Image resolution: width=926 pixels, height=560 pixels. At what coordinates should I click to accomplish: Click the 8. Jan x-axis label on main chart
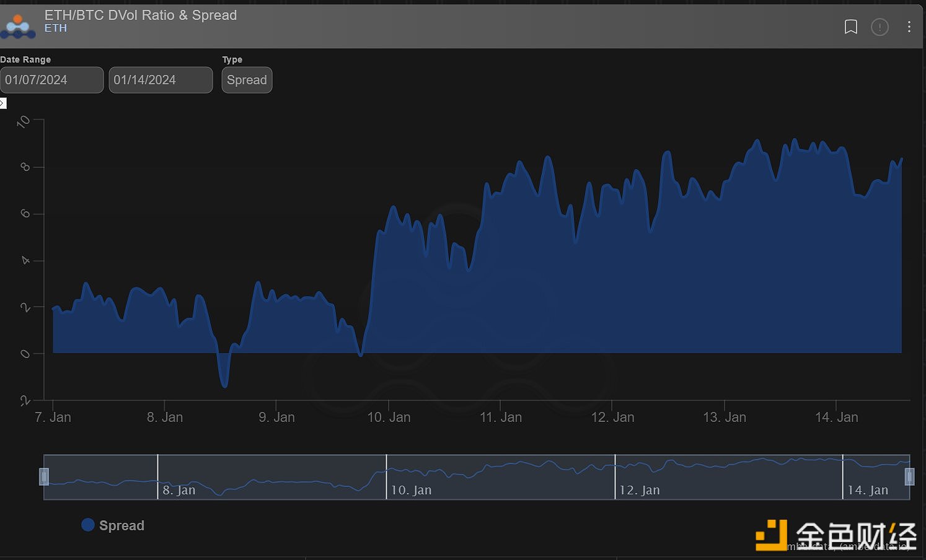click(x=165, y=418)
